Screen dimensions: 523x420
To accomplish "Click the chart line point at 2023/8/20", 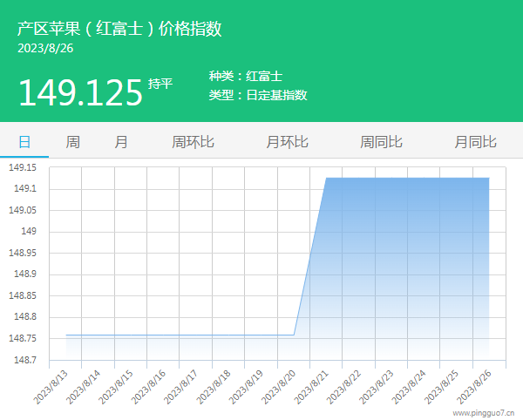I will click(x=294, y=335).
